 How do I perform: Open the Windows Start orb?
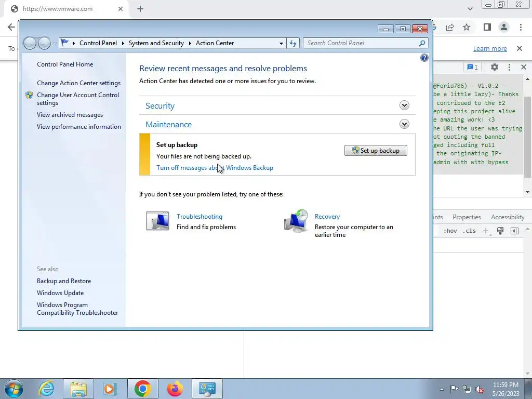tap(14, 389)
